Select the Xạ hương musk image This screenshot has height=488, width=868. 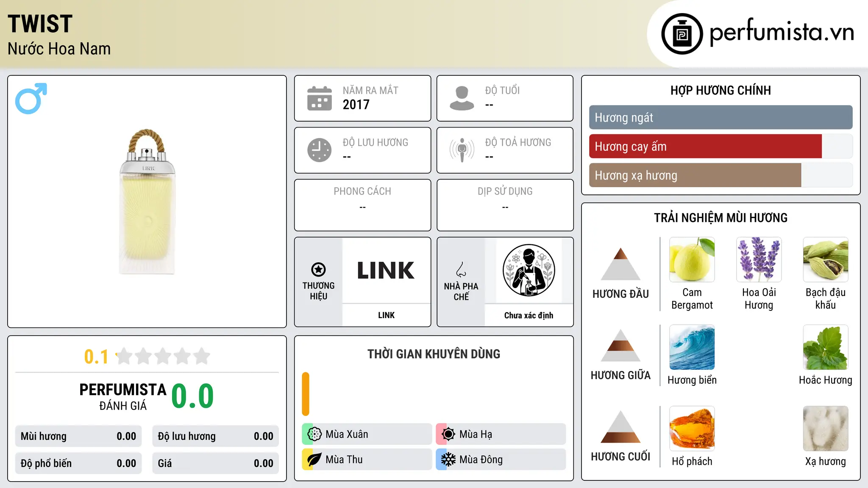tap(826, 429)
